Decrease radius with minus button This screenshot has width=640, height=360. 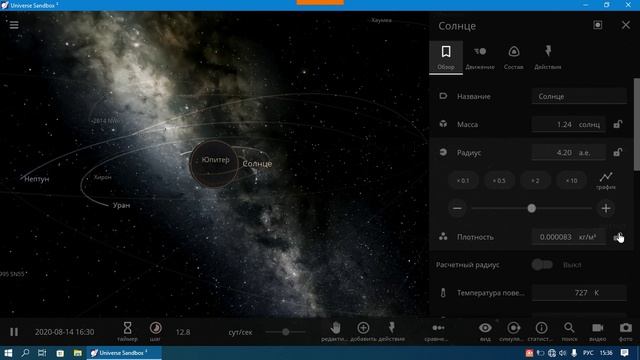pos(457,208)
